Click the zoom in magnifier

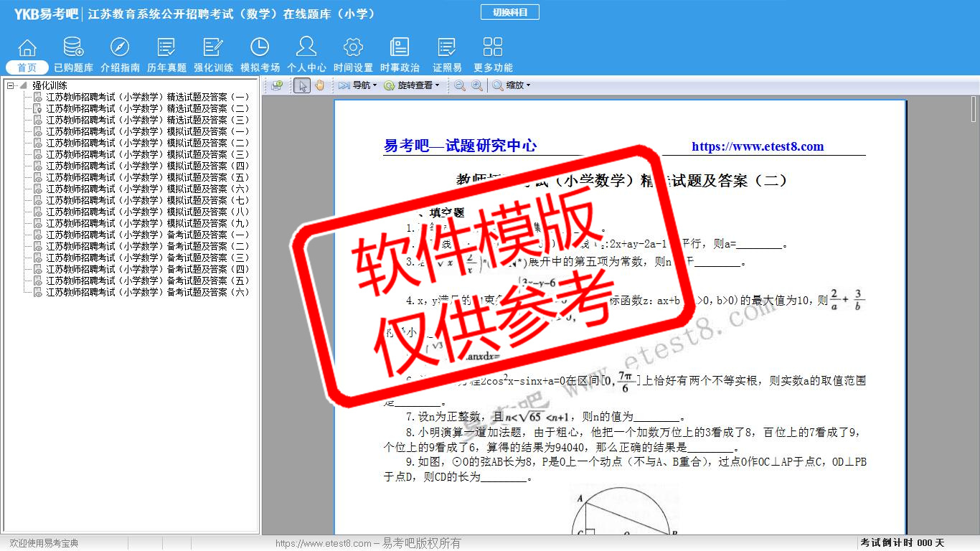pos(476,85)
